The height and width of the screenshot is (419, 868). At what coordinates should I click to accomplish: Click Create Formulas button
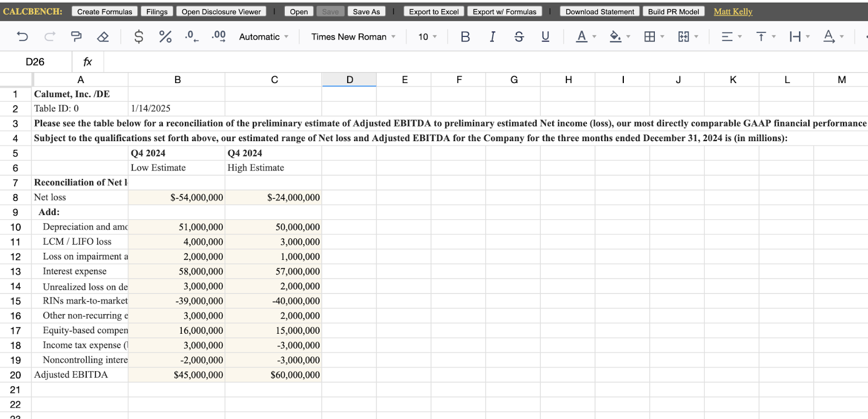[105, 11]
